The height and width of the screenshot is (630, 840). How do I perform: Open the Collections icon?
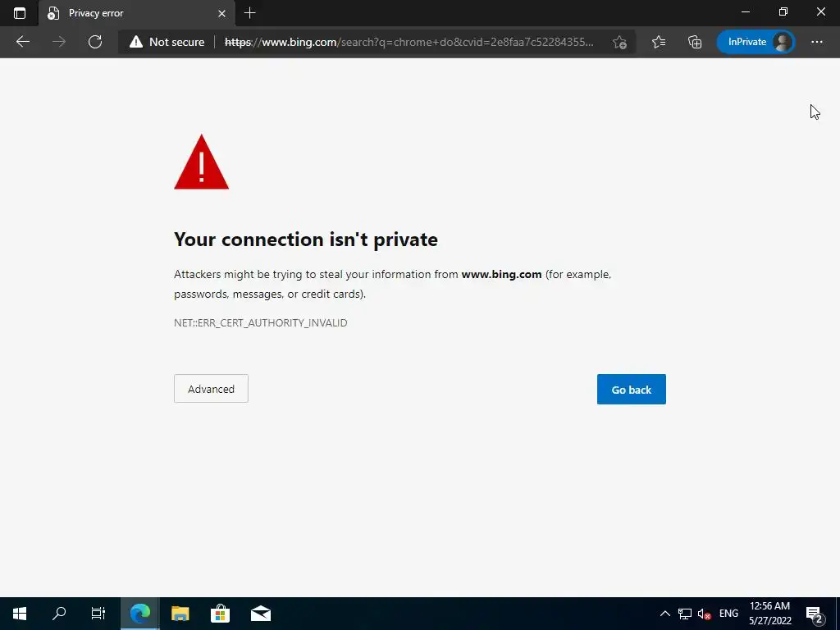tap(694, 42)
